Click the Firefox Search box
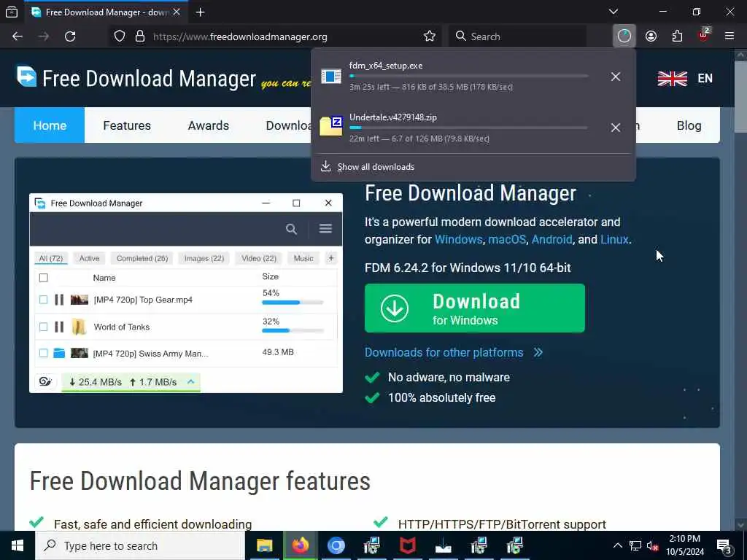Screen dimensions: 747x560 pos(518,36)
